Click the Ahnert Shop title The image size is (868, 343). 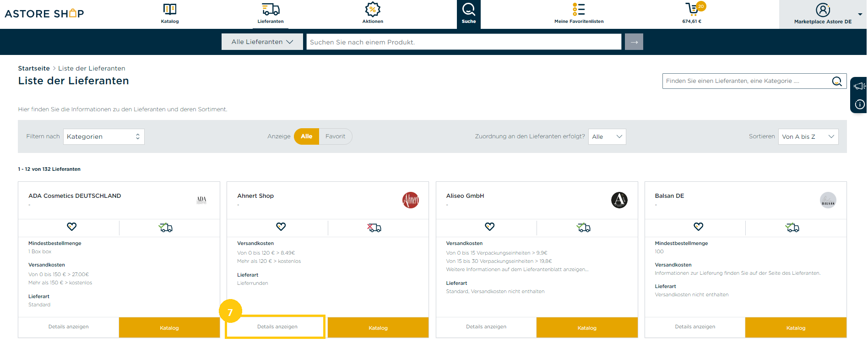coord(255,196)
